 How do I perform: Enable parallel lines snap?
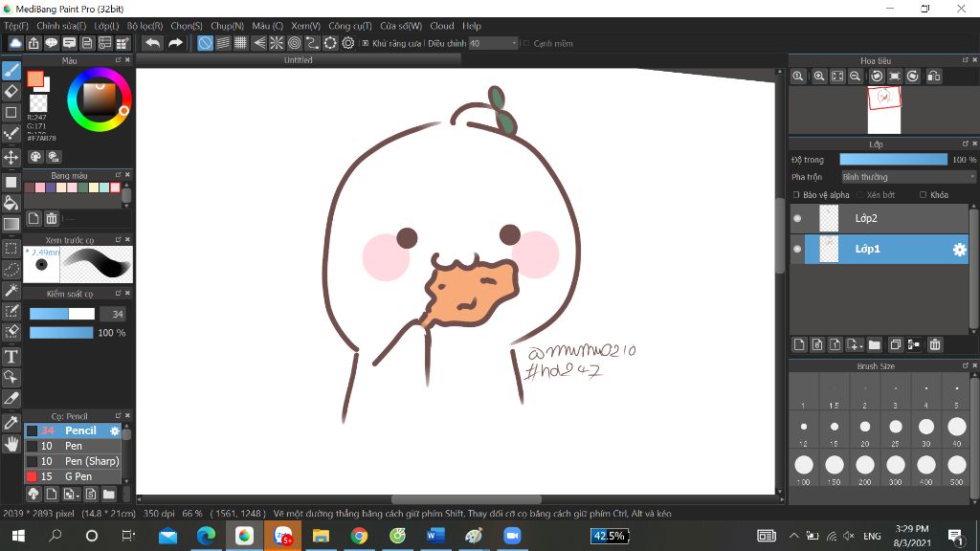223,43
